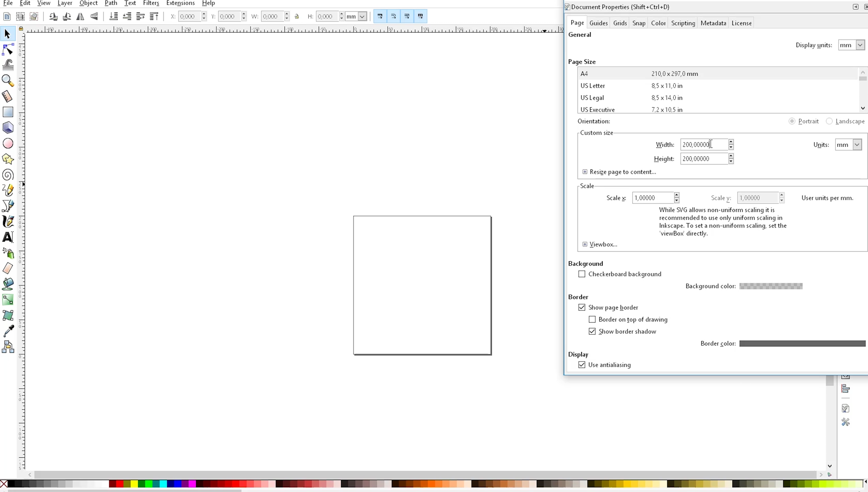Click the Height input field
Screen dimensions: 868x492
pyautogui.click(x=703, y=159)
